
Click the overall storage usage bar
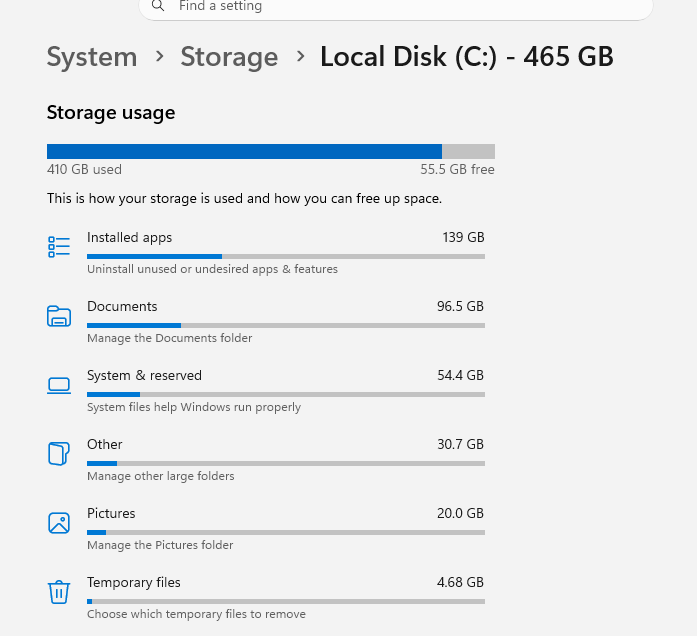pos(271,152)
